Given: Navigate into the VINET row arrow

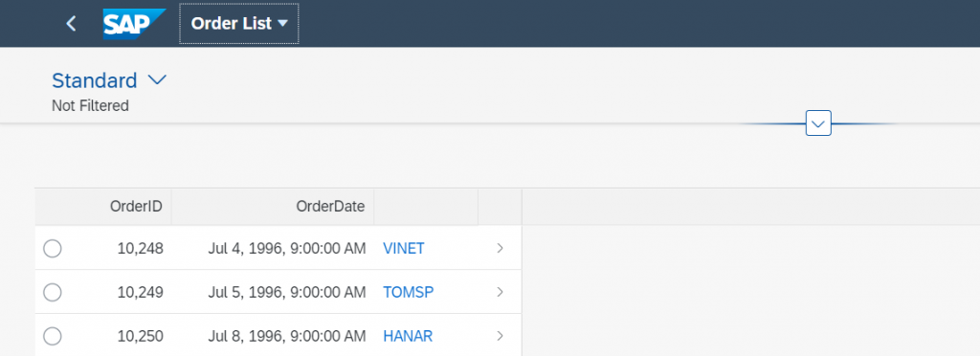Looking at the screenshot, I should [x=500, y=248].
